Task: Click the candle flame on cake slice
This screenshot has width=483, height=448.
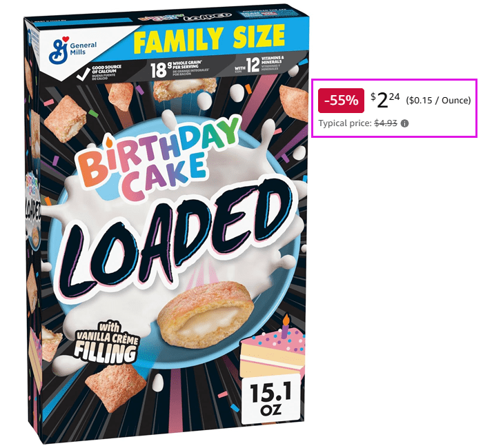Action: point(286,320)
